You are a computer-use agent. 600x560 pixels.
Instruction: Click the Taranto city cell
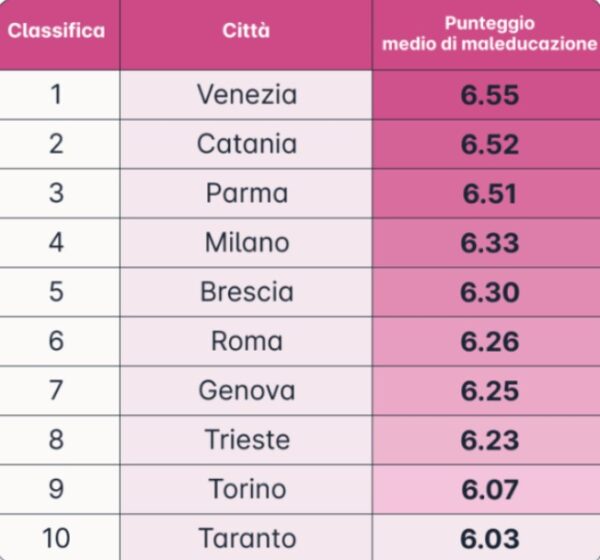246,538
